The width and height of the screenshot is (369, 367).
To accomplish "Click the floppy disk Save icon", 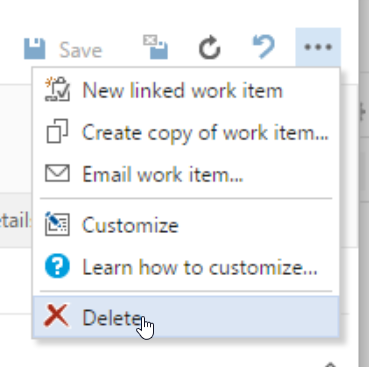I will [35, 49].
